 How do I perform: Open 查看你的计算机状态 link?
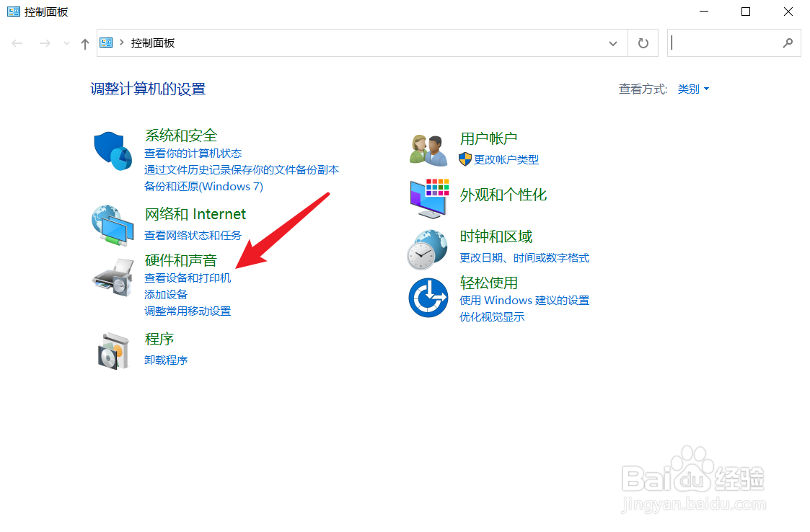click(x=193, y=154)
